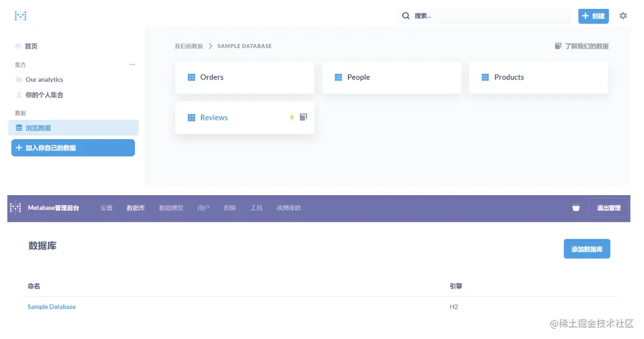
Task: Open the People table card
Action: pos(392,77)
